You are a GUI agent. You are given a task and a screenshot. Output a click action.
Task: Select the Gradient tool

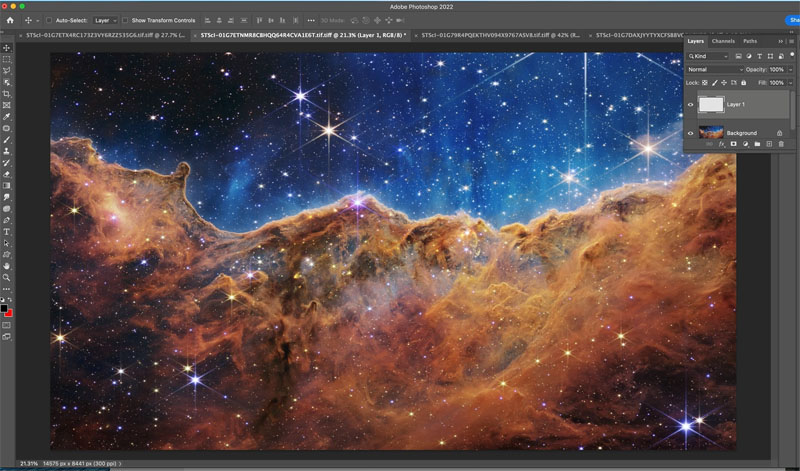tap(7, 186)
